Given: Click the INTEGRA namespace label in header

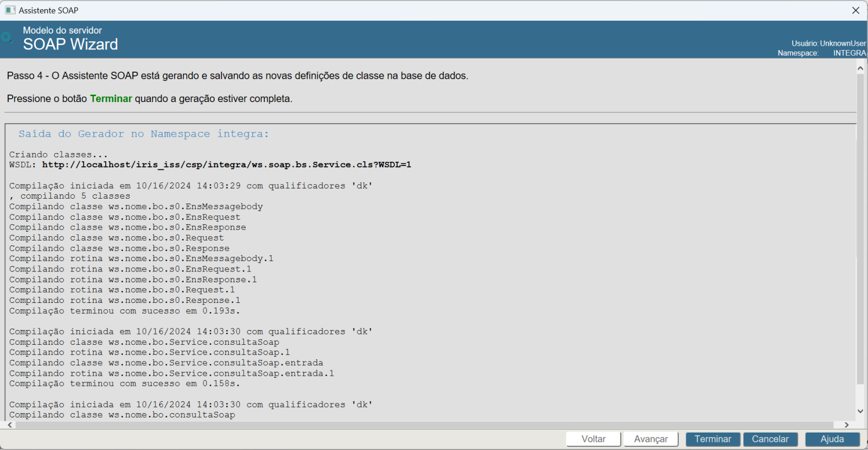Looking at the screenshot, I should pos(849,53).
